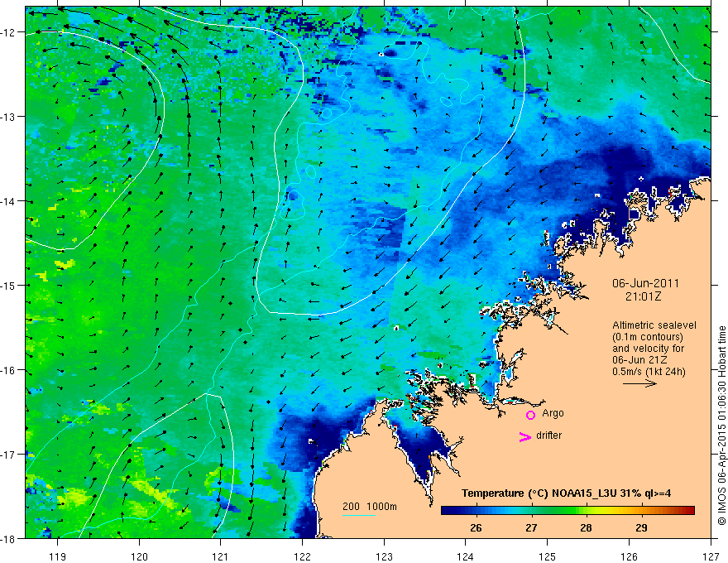The width and height of the screenshot is (728, 563).
Task: Click the latitude label '-18'
Action: pyautogui.click(x=8, y=538)
